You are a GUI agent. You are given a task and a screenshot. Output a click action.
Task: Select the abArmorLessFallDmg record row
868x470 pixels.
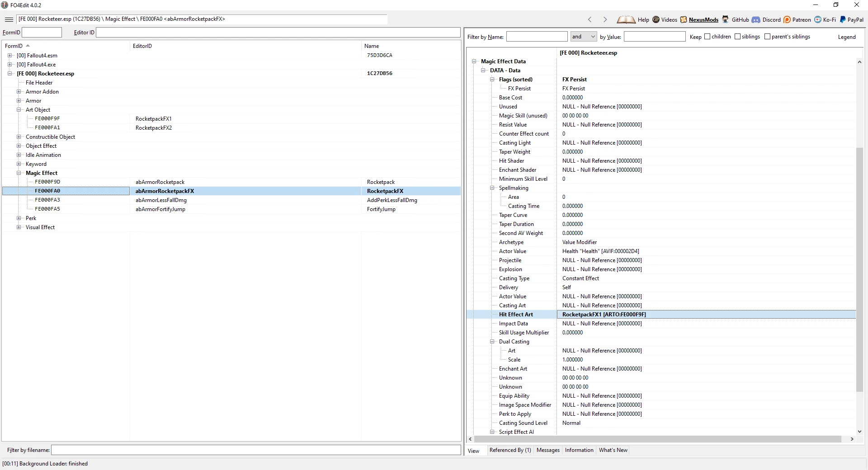pos(231,200)
